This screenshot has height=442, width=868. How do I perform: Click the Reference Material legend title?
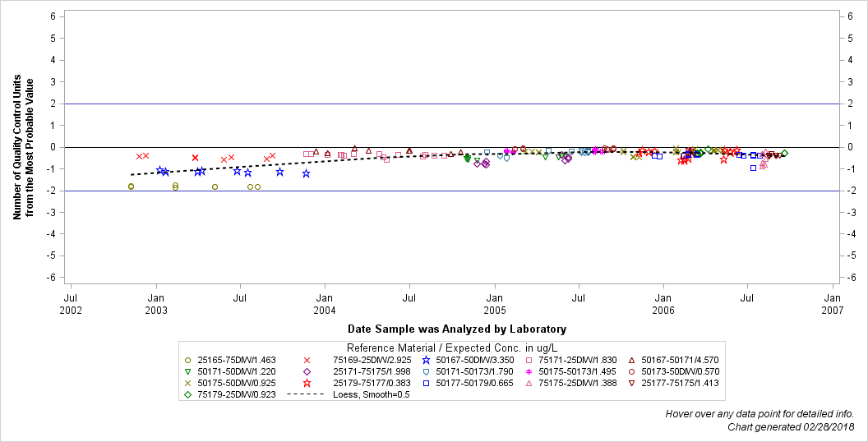point(451,348)
